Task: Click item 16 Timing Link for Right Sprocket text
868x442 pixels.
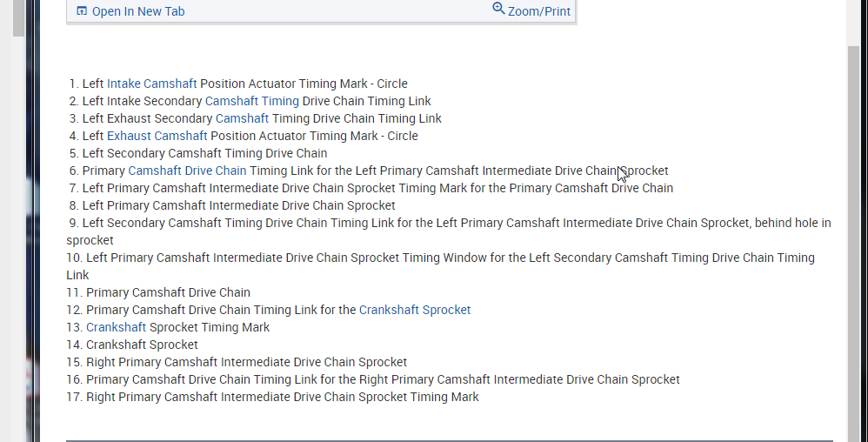Action: (x=383, y=379)
